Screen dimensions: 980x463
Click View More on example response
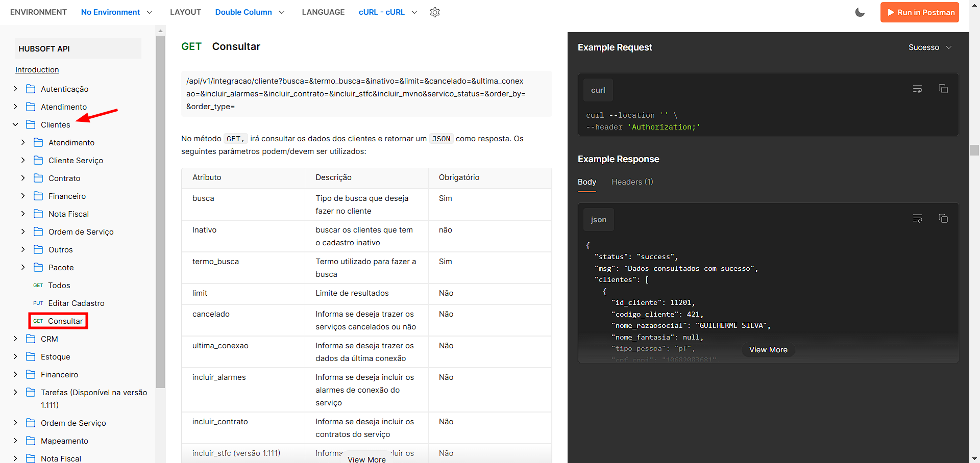tap(768, 350)
